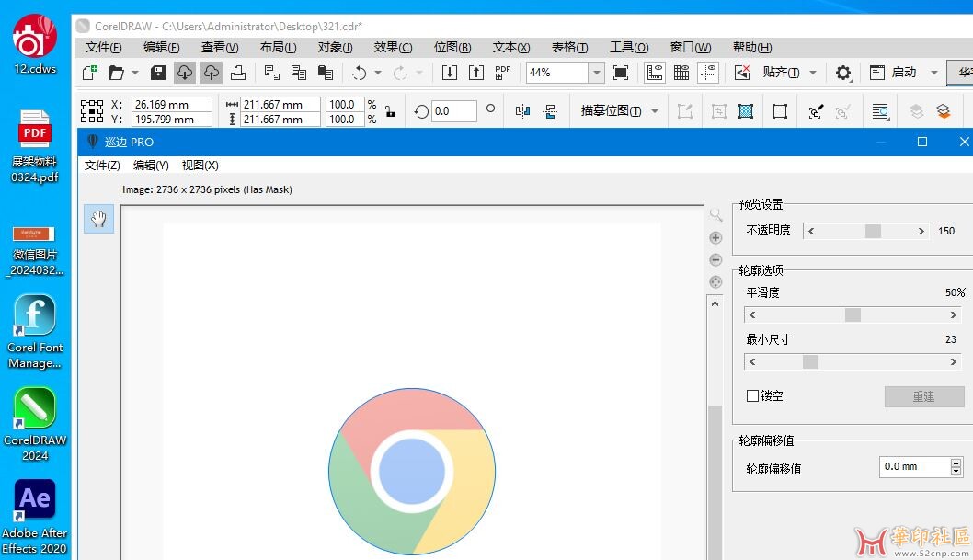973x560 pixels.
Task: Open the 位图(B) menu
Action: pyautogui.click(x=452, y=47)
